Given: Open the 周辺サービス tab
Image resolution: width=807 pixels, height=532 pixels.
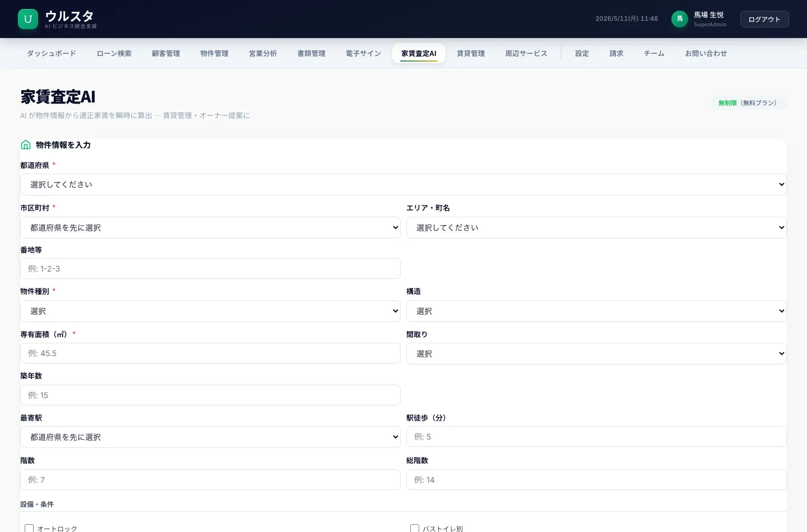Looking at the screenshot, I should (526, 54).
